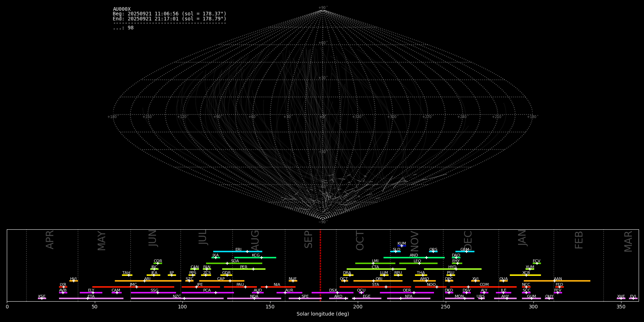
Task: Click the AU000X station title text
Action: [122, 9]
